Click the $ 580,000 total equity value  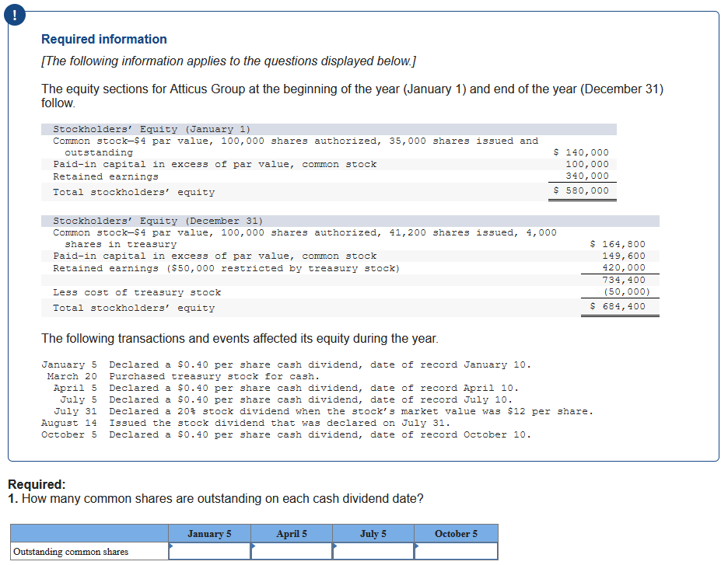pos(581,190)
